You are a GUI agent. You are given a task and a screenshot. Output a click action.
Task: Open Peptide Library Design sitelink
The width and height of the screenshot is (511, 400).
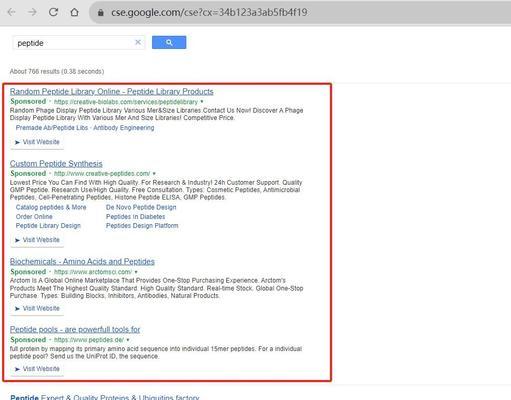pyautogui.click(x=48, y=225)
